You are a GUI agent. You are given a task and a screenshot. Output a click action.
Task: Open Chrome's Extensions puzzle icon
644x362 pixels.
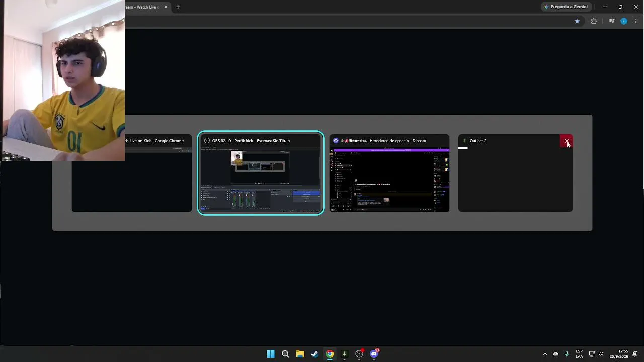tap(594, 21)
